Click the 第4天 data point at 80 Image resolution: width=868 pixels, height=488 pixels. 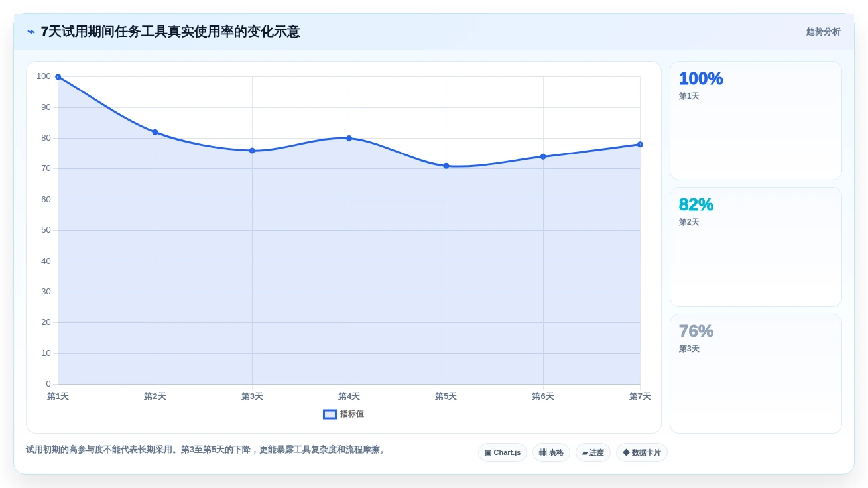coord(349,138)
